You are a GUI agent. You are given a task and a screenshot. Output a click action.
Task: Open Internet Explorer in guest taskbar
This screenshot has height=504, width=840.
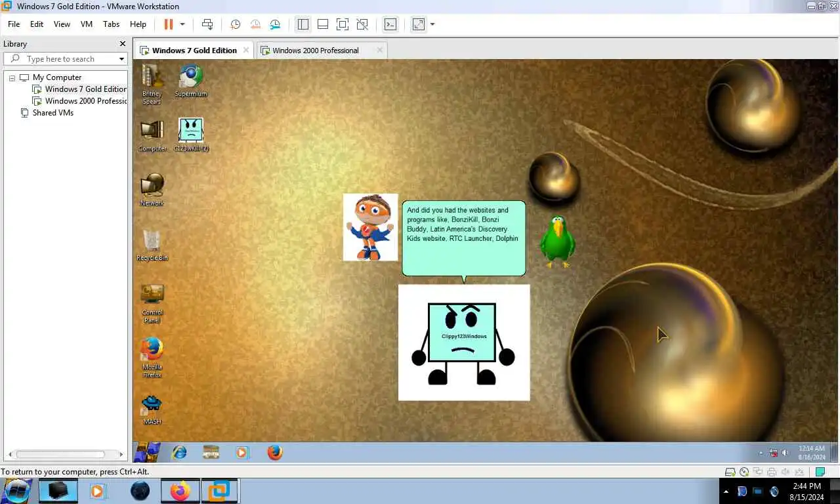179,452
